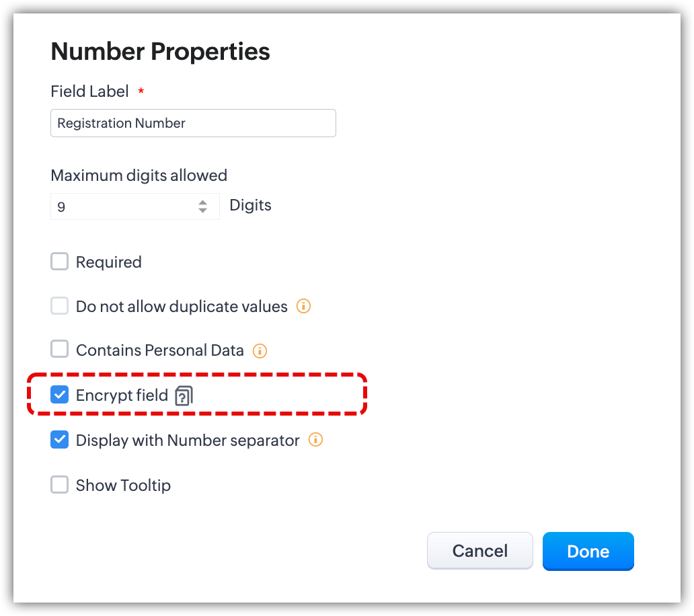This screenshot has width=694, height=616.
Task: Tick the Contains Personal Data checkbox
Action: click(60, 350)
